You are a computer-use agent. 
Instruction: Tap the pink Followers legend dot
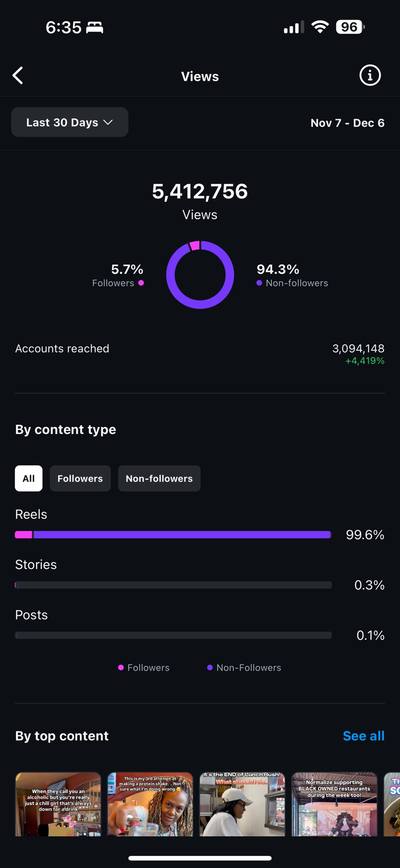(141, 283)
